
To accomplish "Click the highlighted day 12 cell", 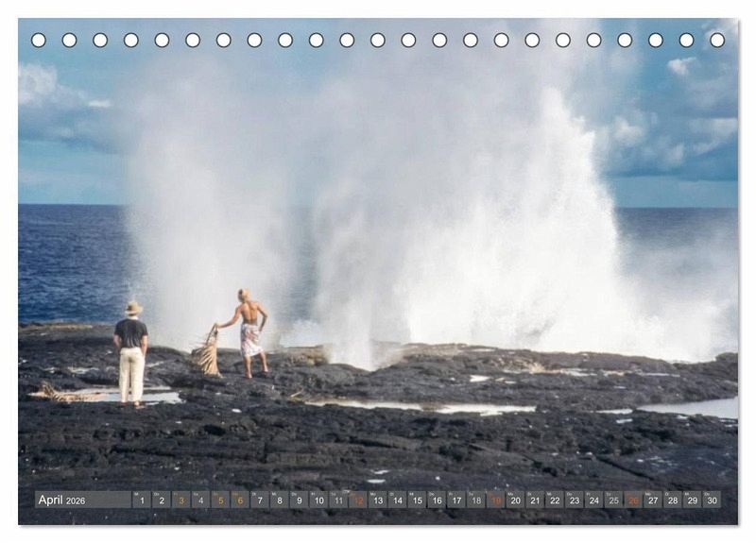I will [358, 501].
